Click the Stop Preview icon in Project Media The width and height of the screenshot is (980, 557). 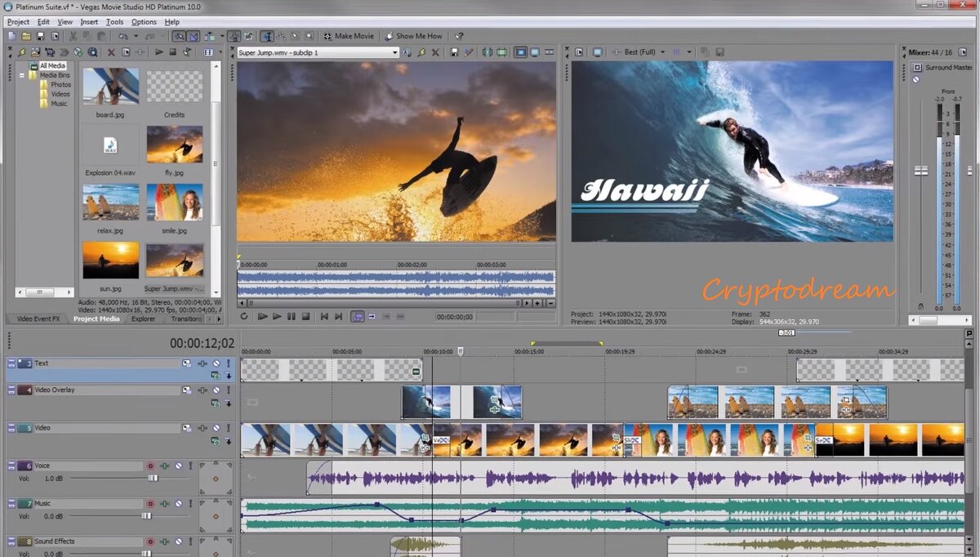pos(172,51)
